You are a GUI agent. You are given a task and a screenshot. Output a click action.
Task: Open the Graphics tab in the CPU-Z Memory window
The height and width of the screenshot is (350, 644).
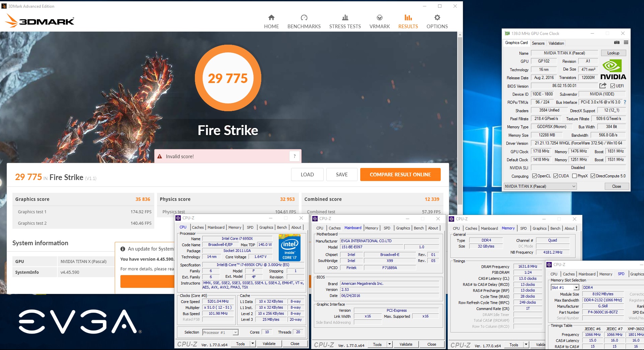(539, 228)
